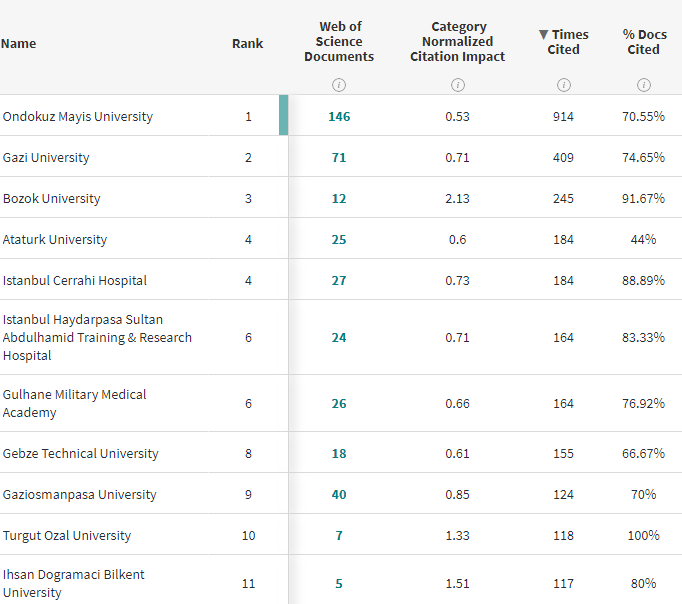Sort by Times Cited column header
Image resolution: width=682 pixels, height=604 pixels.
tap(563, 42)
